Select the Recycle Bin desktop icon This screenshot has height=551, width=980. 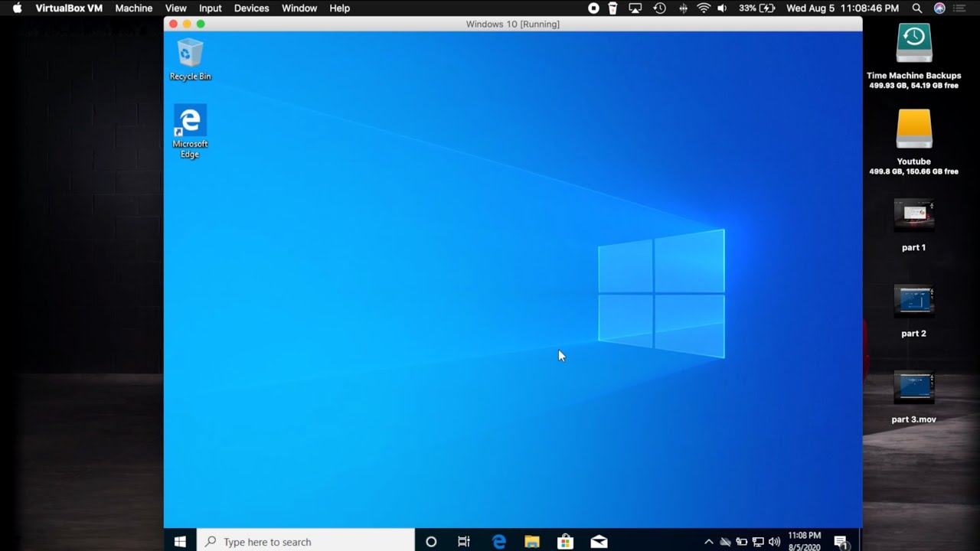coord(190,60)
